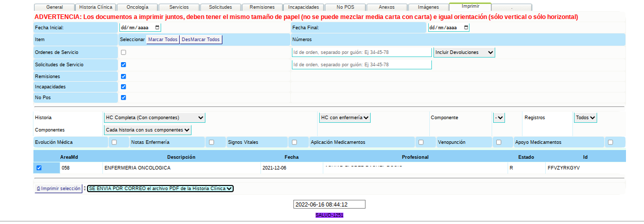Open the Oncología tab
Screen dimensions: 644x224
(x=137, y=8)
